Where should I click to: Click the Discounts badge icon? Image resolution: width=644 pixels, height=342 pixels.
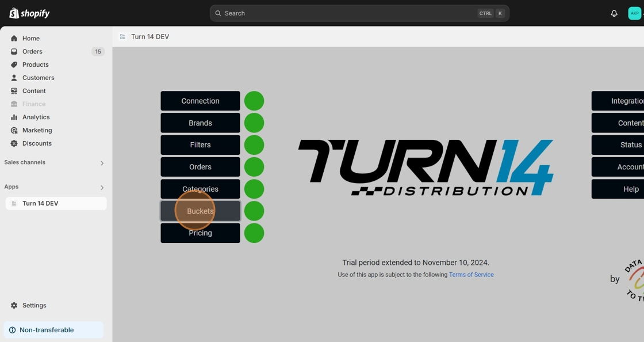(x=14, y=143)
